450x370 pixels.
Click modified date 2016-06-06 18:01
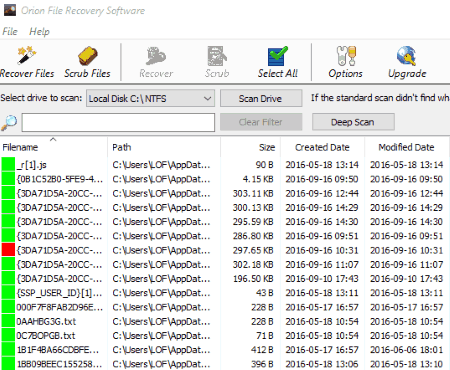[x=406, y=350]
